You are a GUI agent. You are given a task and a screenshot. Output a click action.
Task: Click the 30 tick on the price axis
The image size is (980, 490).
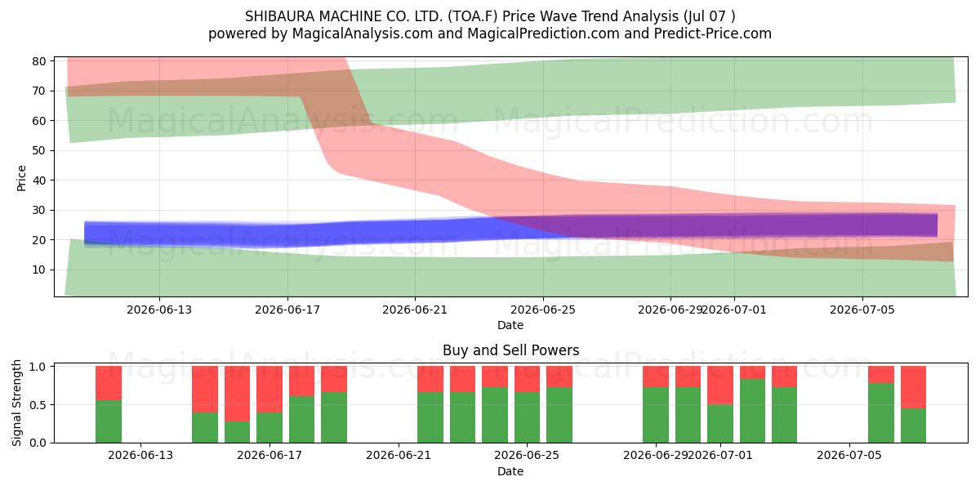point(38,210)
